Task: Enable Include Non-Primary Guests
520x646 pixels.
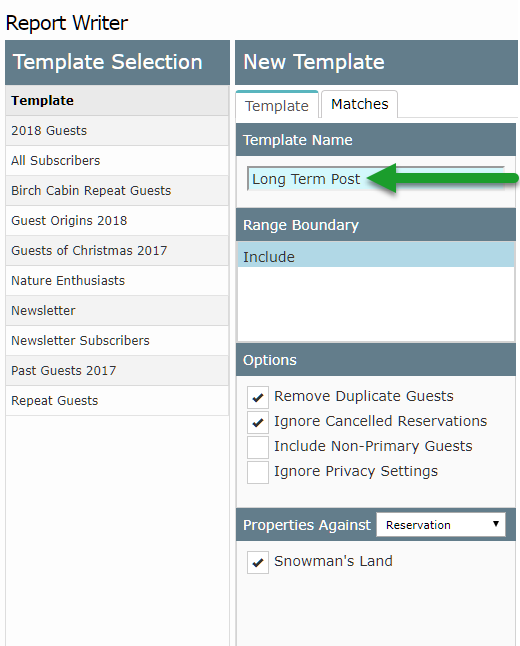Action: [258, 447]
